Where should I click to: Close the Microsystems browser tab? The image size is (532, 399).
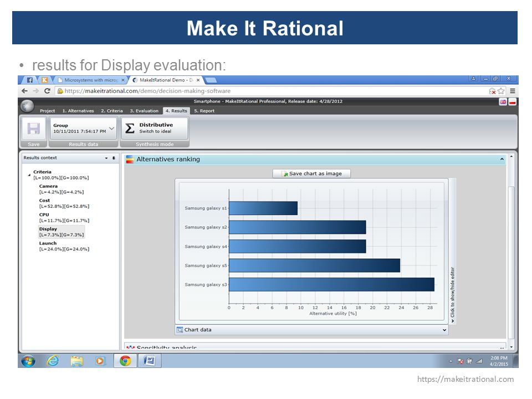pyautogui.click(x=123, y=80)
